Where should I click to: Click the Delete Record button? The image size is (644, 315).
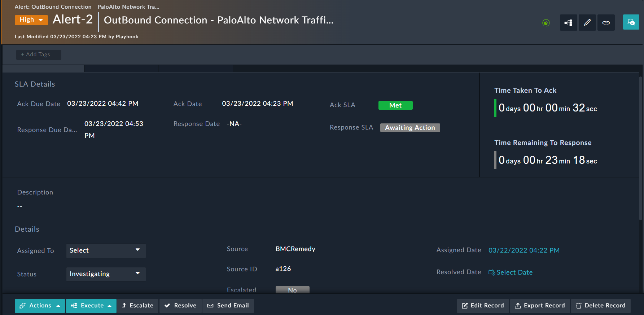pyautogui.click(x=601, y=306)
